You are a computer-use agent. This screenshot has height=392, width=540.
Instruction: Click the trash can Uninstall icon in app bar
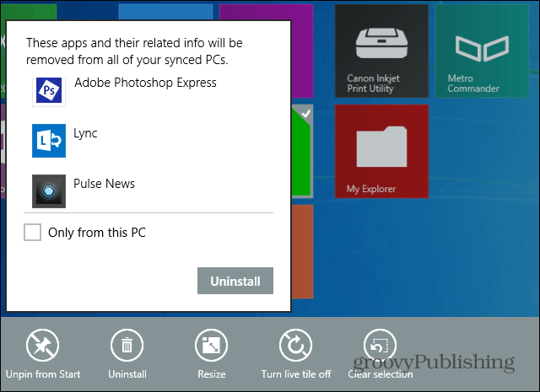point(127,345)
